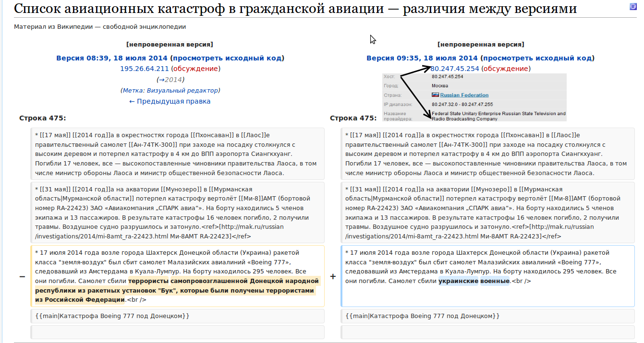
Task: Click right '{{main|Катастрофа Boeing 777 под Донецком}}' line
Action: coord(488,316)
